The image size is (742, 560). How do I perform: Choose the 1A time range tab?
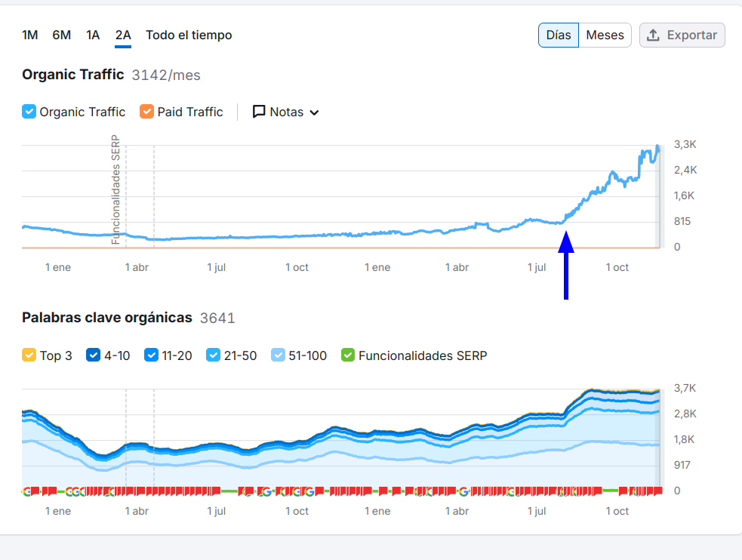coord(93,35)
